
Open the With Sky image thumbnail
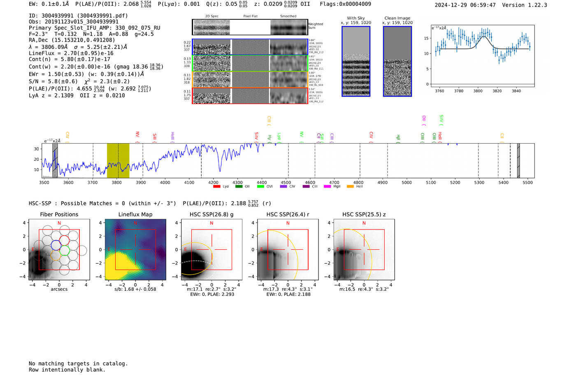pos(356,61)
